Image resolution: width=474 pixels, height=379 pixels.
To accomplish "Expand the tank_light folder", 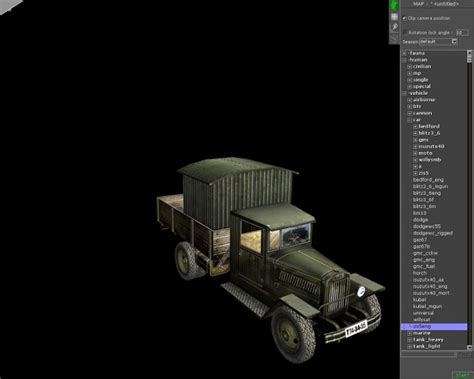I will tap(410, 346).
